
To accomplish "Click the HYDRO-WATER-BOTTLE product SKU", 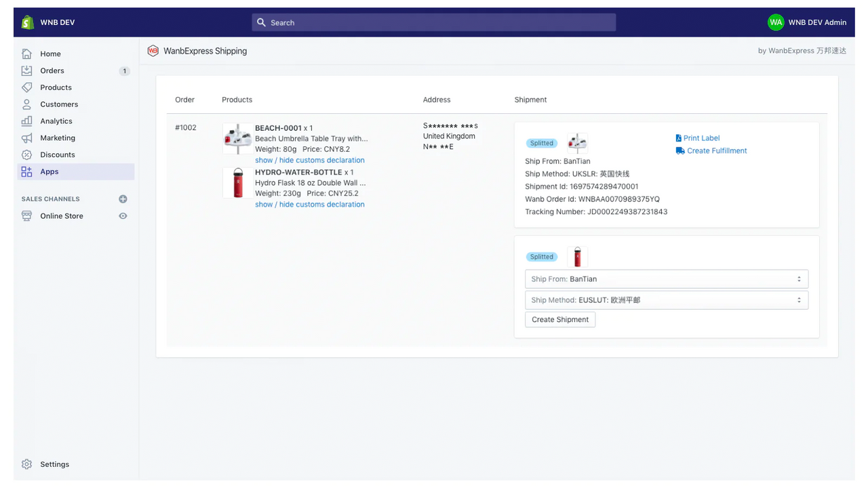I will pyautogui.click(x=298, y=172).
